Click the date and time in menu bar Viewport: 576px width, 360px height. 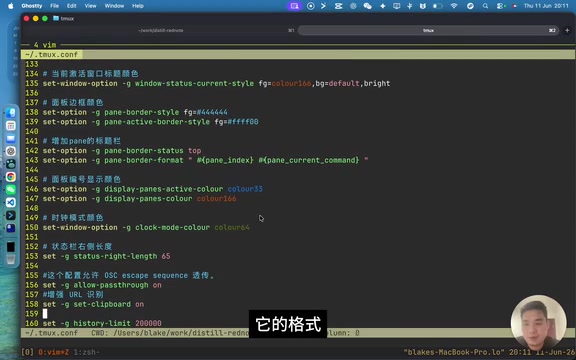coord(546,6)
